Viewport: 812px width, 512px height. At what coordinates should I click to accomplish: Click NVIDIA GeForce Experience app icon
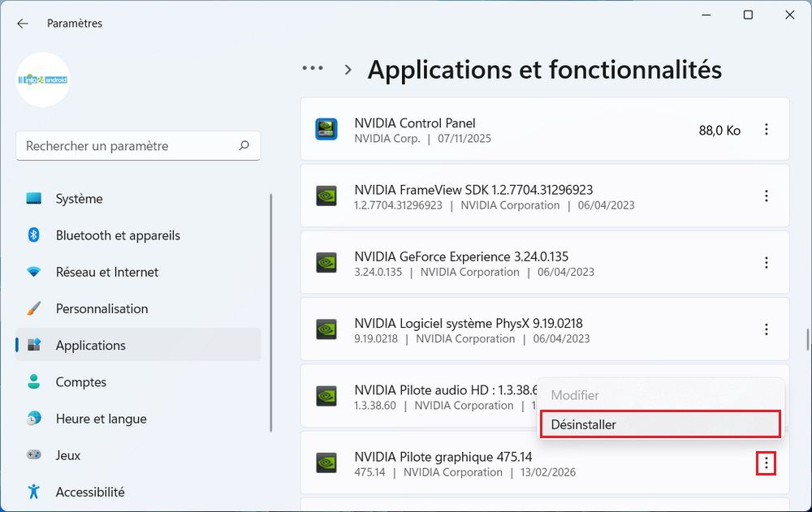[326, 263]
